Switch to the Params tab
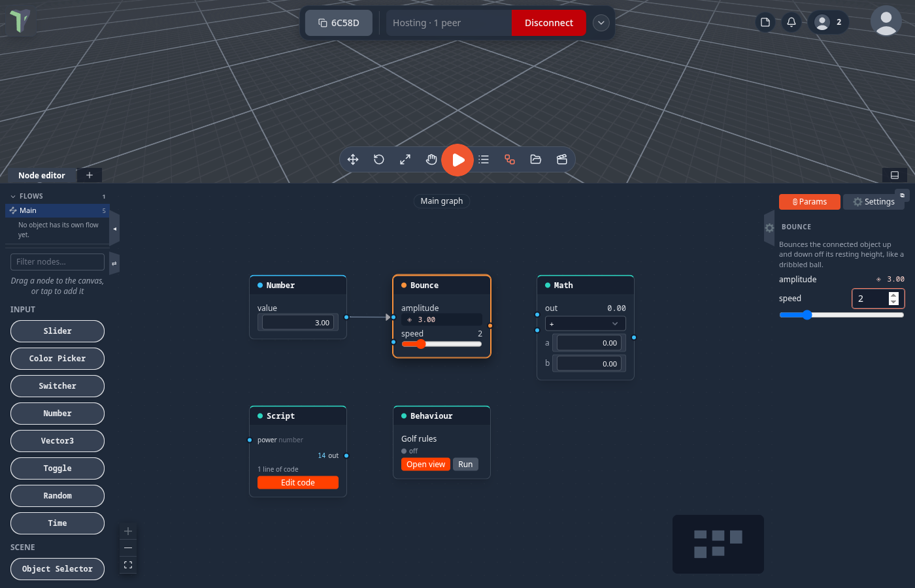The image size is (915, 588). pos(810,202)
